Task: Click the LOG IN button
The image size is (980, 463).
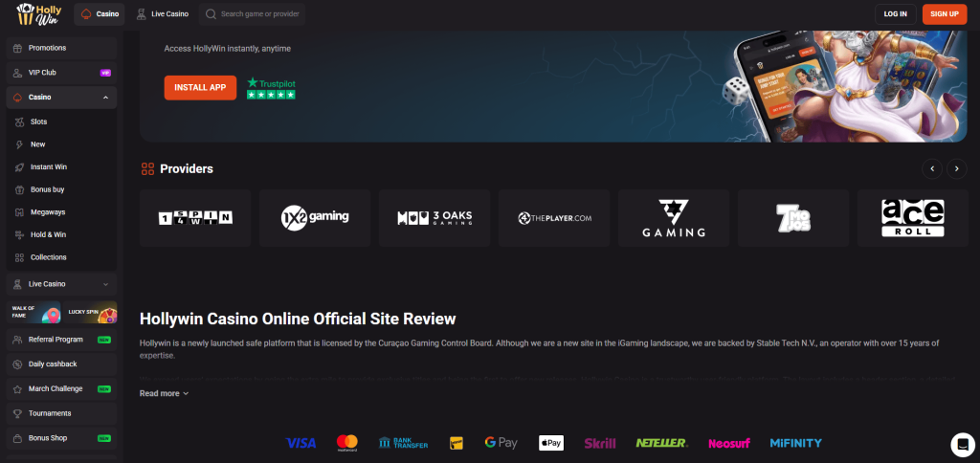Action: point(896,13)
